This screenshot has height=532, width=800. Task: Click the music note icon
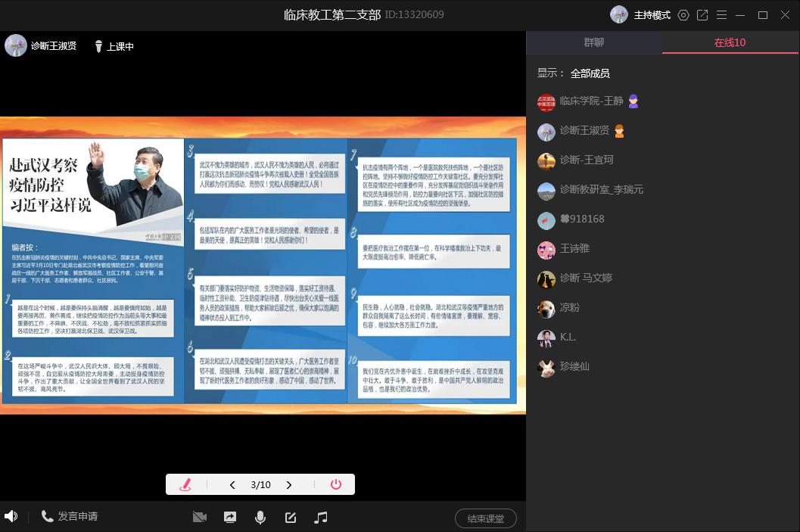pos(321,518)
